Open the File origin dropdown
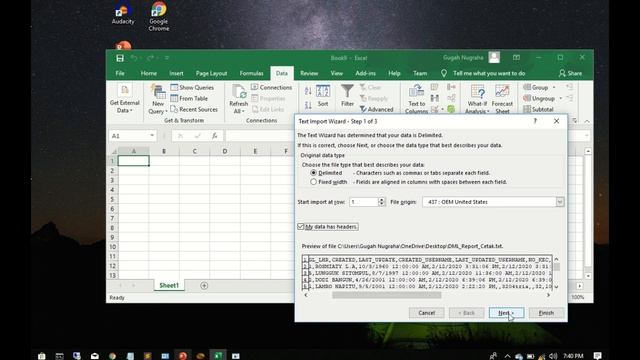 coord(560,202)
